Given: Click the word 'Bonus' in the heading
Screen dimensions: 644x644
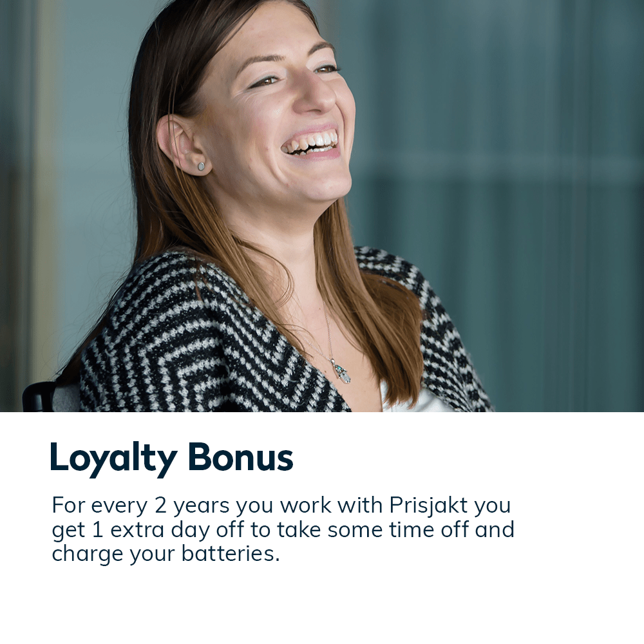Looking at the screenshot, I should (241, 457).
